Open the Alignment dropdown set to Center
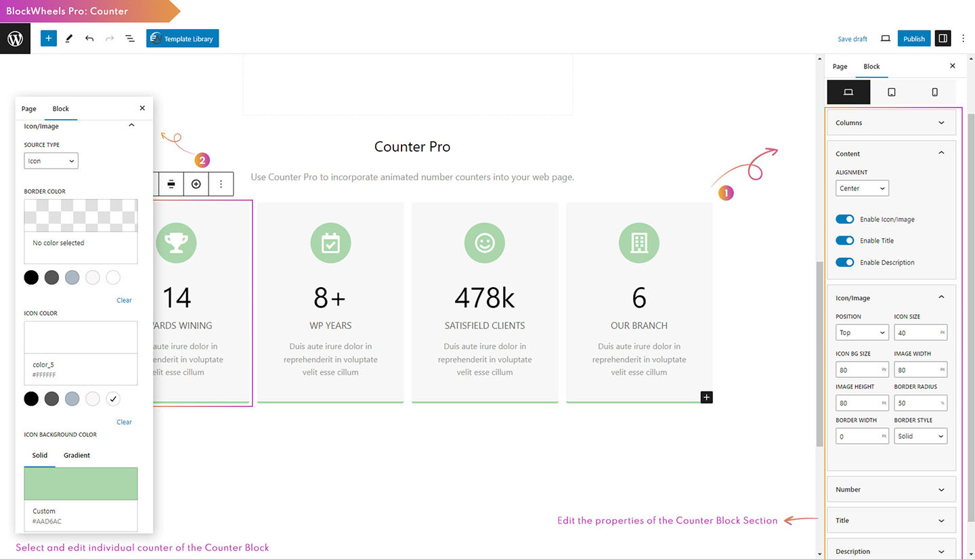The width and height of the screenshot is (975, 560). click(862, 188)
